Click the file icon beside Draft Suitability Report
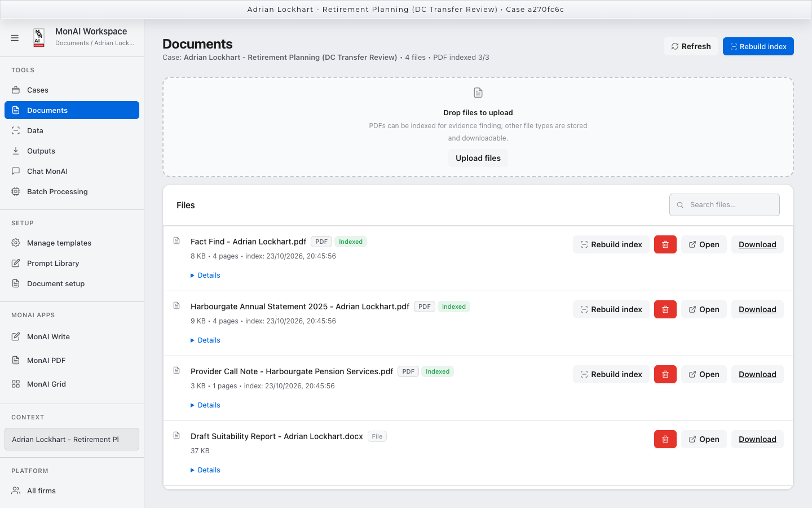Image resolution: width=812 pixels, height=508 pixels. 176,436
